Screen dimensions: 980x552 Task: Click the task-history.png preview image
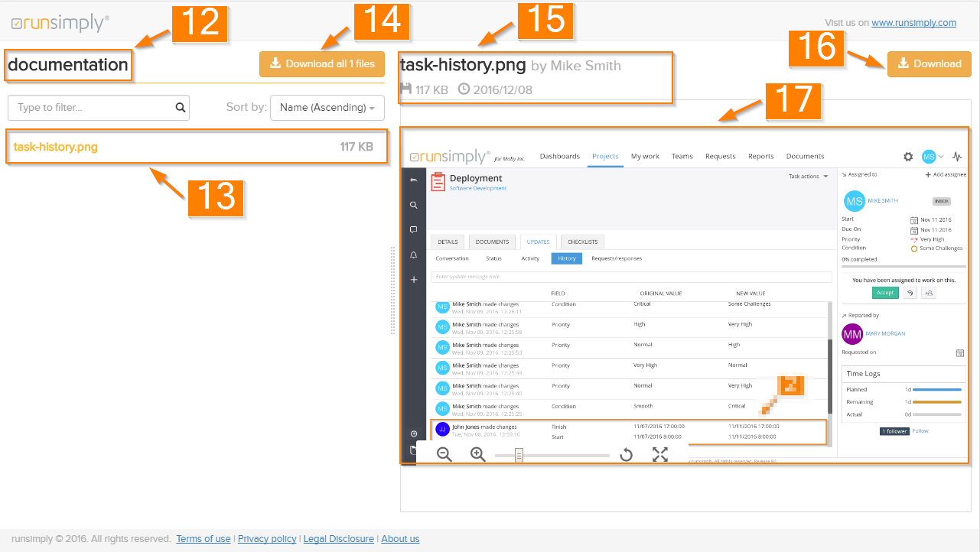[627, 306]
